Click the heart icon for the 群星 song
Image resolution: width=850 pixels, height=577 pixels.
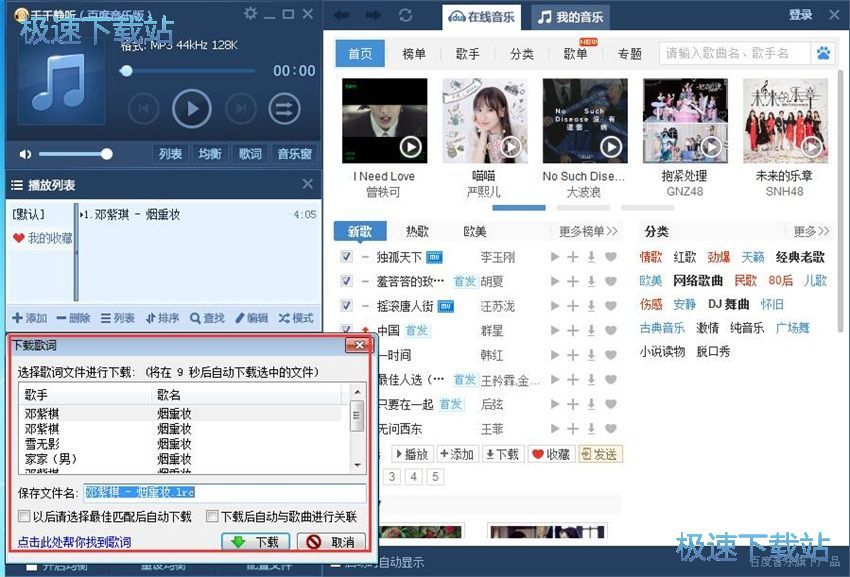coord(610,330)
